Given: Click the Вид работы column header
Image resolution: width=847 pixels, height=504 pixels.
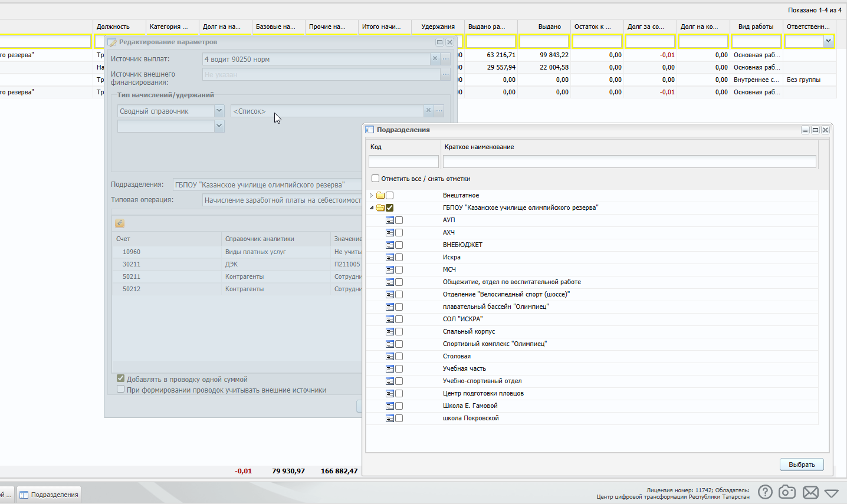Looking at the screenshot, I should (756, 27).
